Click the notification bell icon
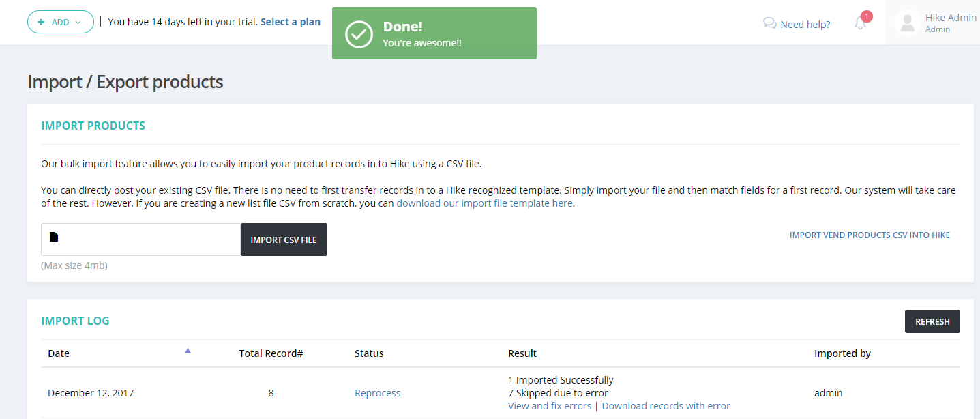980x419 pixels. click(861, 23)
